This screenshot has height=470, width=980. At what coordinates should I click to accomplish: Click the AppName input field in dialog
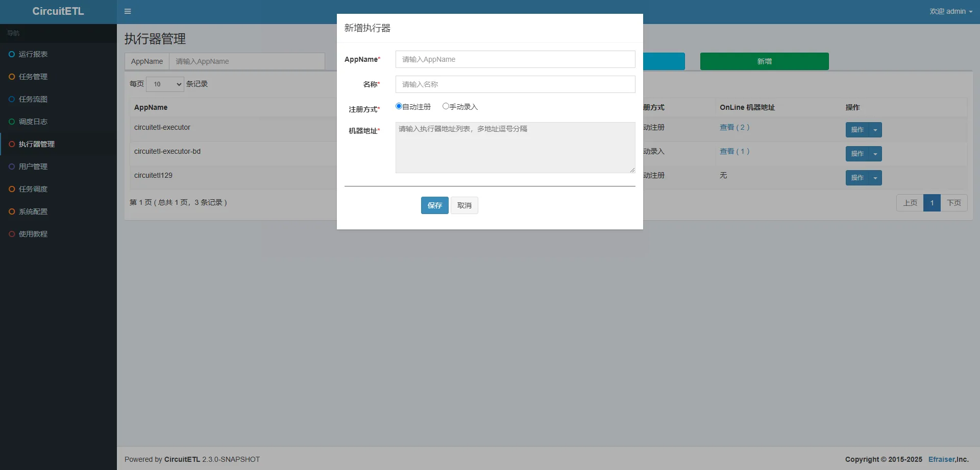(x=515, y=59)
